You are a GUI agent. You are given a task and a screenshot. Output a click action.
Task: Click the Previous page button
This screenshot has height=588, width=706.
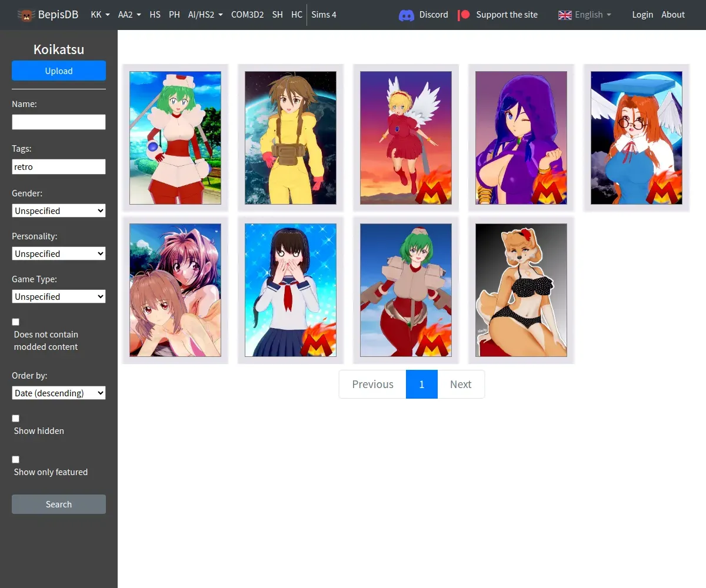[372, 384]
